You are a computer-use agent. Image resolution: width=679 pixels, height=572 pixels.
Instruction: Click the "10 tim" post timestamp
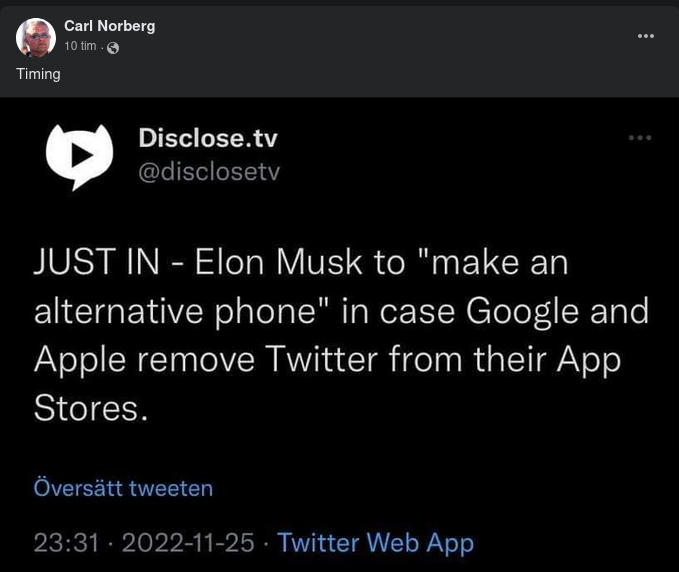(x=80, y=47)
